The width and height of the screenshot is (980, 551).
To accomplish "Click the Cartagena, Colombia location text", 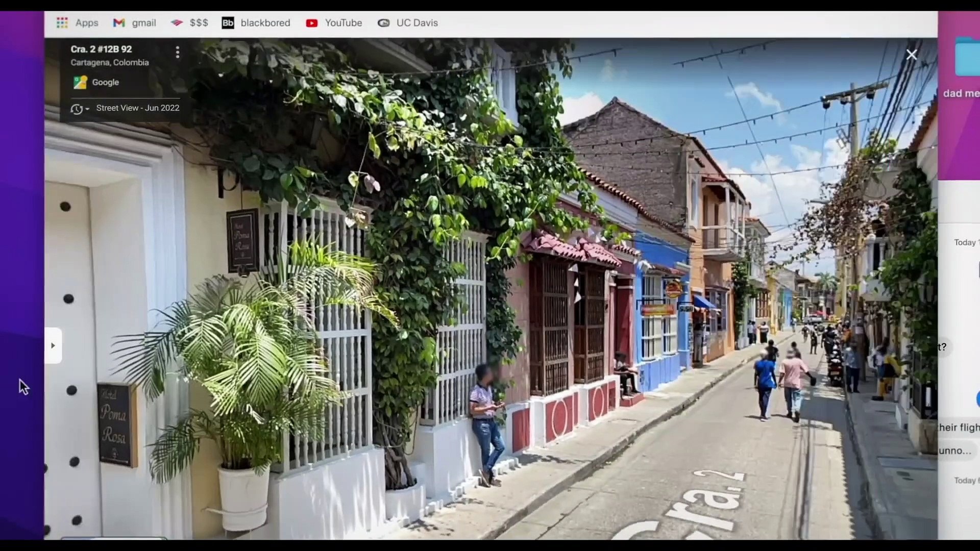I will 110,62.
